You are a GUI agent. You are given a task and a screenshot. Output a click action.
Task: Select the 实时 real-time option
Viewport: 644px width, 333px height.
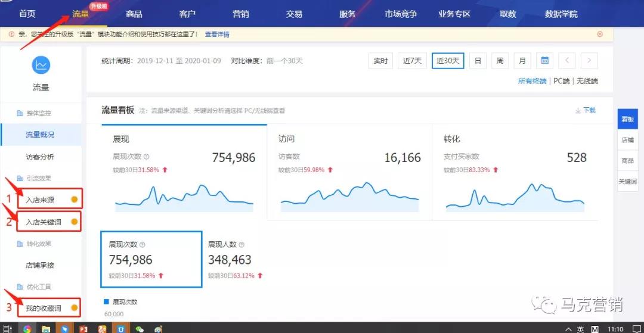[380, 61]
